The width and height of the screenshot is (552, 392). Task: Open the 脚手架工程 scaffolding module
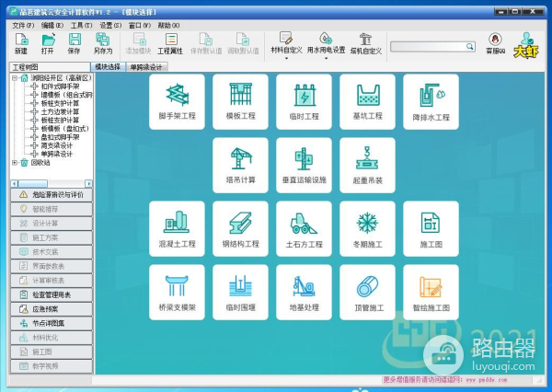177,102
